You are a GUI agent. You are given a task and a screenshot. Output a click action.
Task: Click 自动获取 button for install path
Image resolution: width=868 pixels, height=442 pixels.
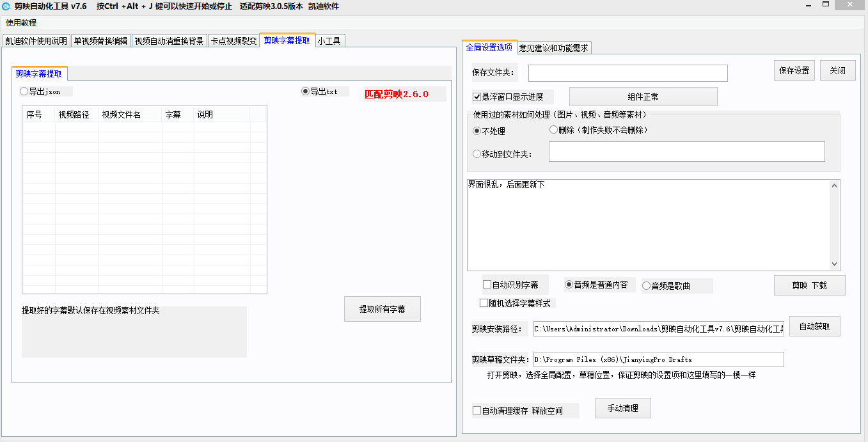pyautogui.click(x=814, y=326)
